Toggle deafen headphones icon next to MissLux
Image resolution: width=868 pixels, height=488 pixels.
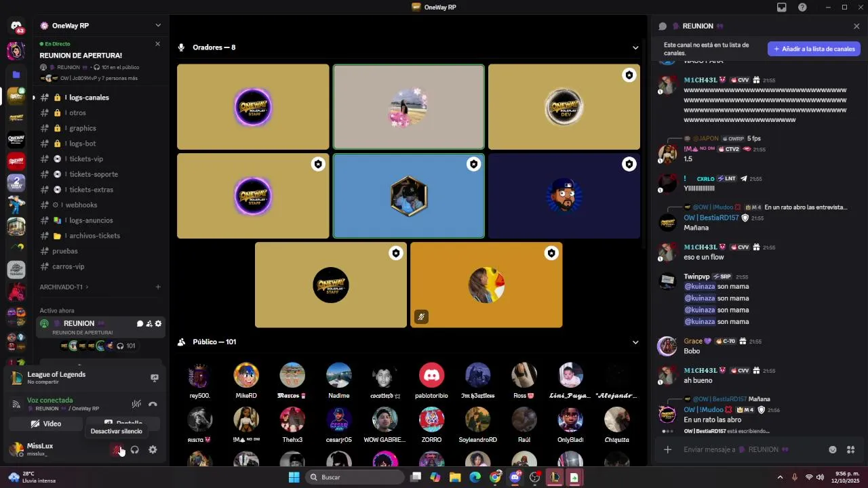pos(135,449)
